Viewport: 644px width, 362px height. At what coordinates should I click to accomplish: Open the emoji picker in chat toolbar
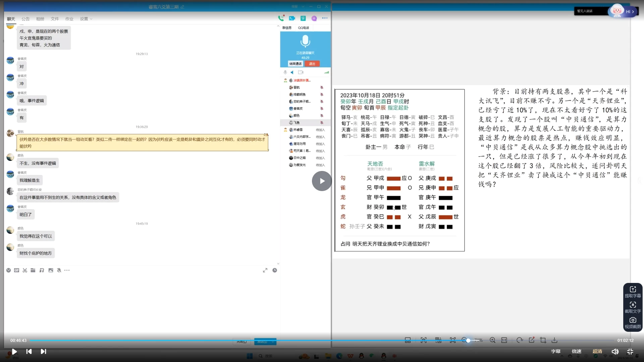[8, 270]
